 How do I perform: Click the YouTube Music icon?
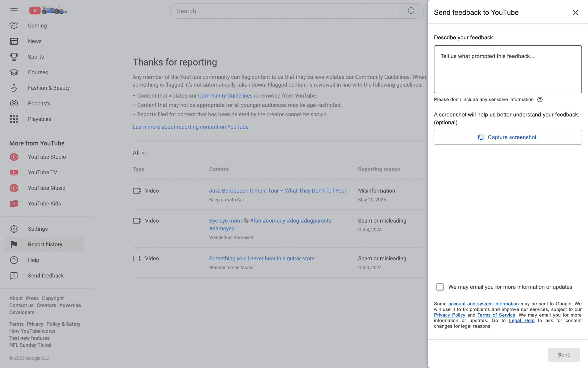point(14,188)
